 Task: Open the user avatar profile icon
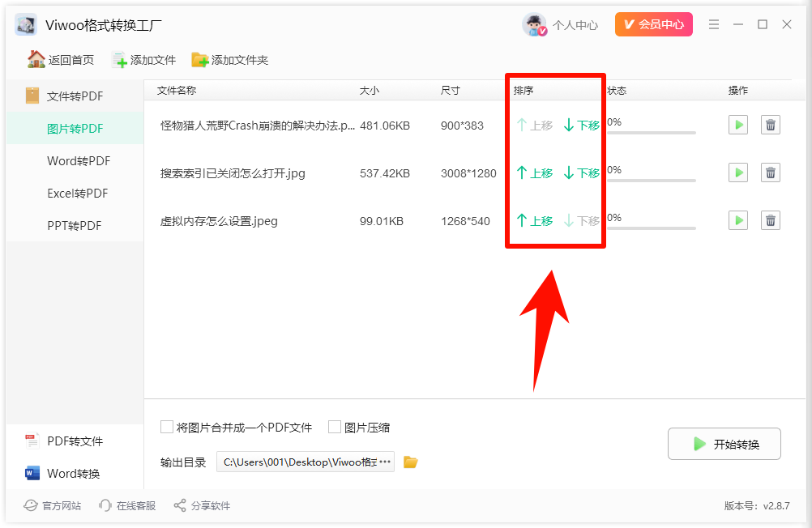pyautogui.click(x=534, y=25)
